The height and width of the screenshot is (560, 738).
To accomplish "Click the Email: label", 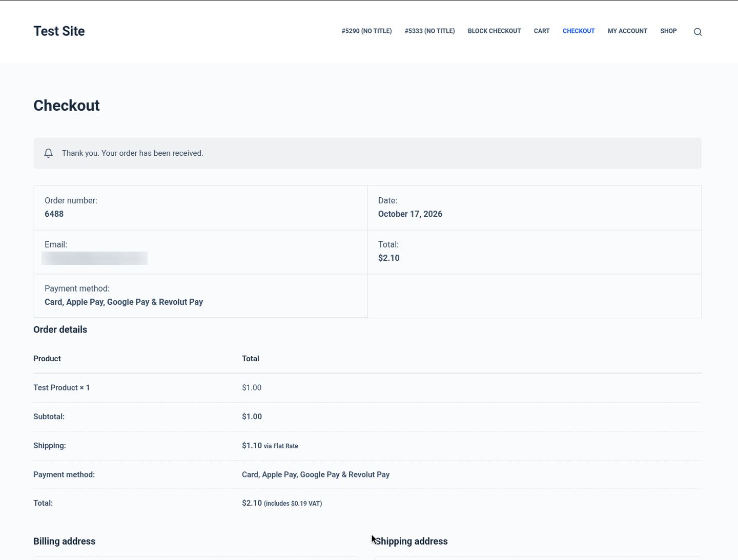I will pos(55,245).
